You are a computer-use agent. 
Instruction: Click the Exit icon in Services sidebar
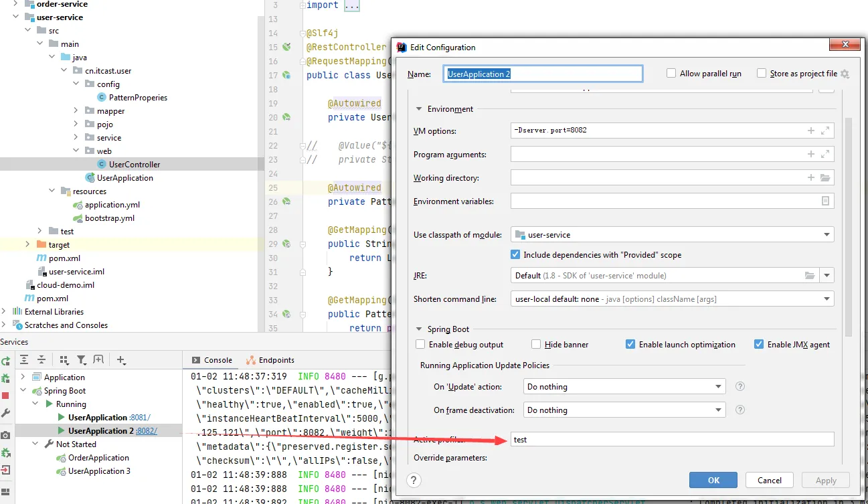[5, 470]
